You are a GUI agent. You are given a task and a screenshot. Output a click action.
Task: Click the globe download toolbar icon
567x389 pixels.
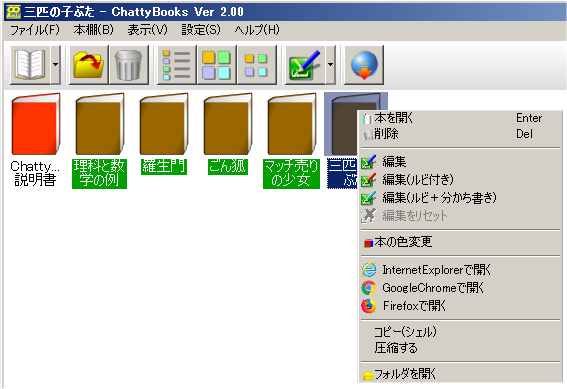click(364, 65)
